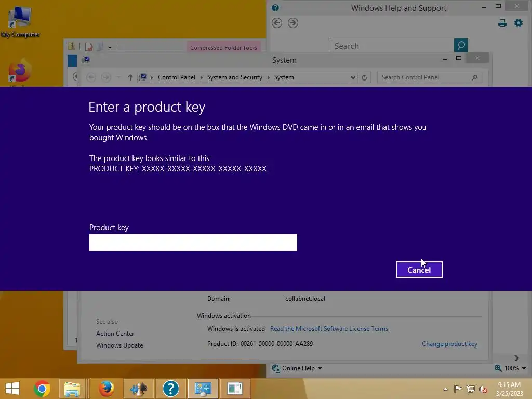This screenshot has width=532, height=399.
Task: Go back in Windows Help and Support
Action: (x=277, y=23)
